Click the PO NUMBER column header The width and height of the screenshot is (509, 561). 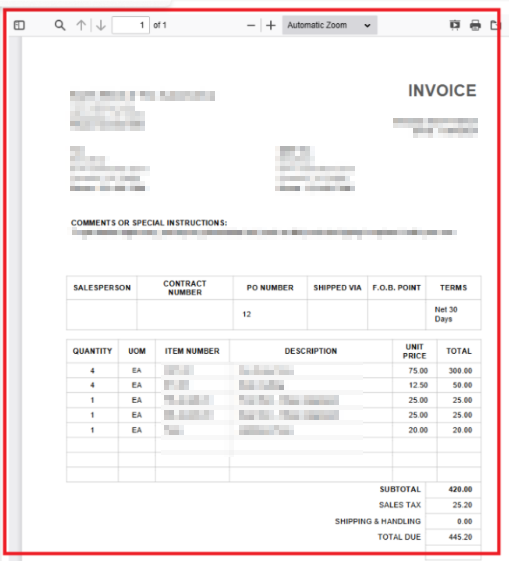tap(270, 288)
